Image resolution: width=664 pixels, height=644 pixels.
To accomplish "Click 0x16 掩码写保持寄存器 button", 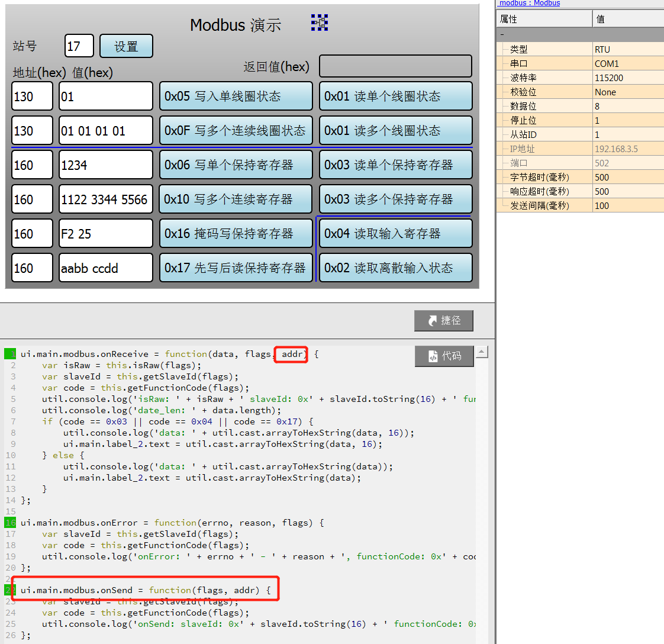I will (x=236, y=233).
